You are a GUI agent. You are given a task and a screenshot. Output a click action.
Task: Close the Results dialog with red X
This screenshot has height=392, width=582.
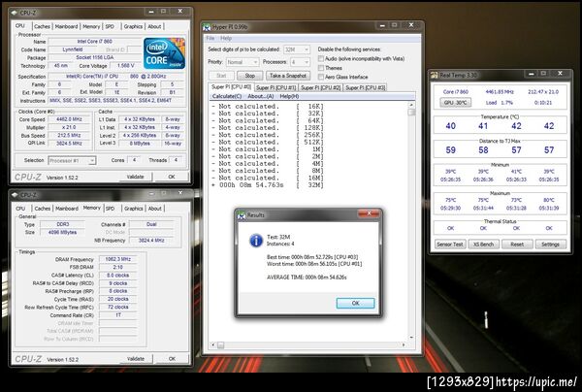(x=369, y=213)
